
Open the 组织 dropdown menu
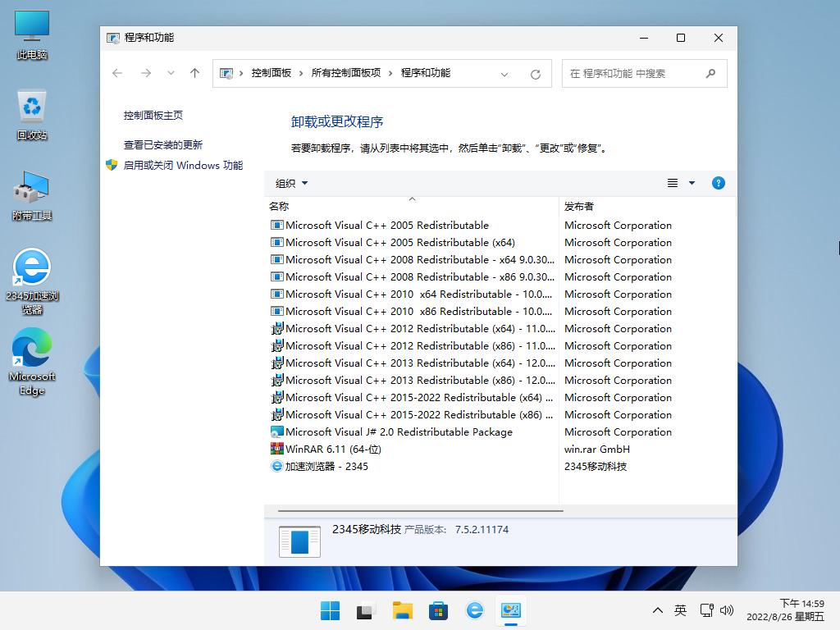coord(291,183)
